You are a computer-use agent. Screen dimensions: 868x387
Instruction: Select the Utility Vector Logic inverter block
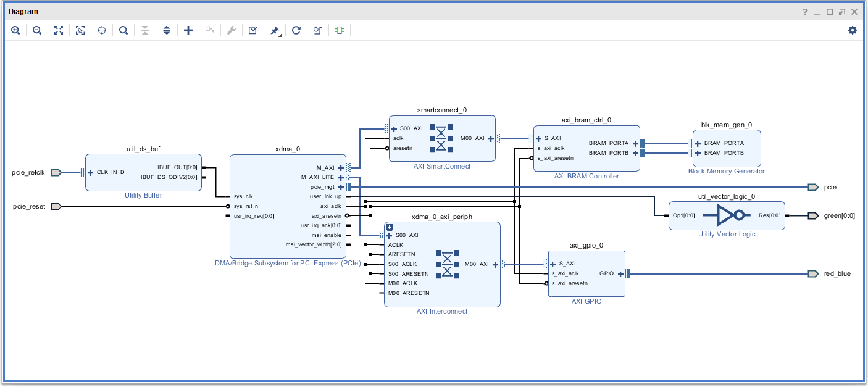click(727, 215)
